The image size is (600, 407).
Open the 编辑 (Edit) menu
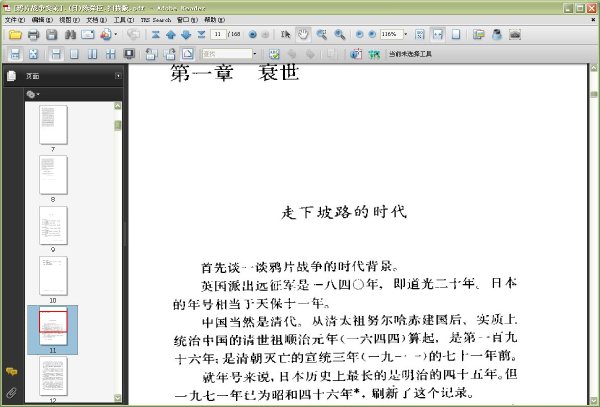pos(42,20)
